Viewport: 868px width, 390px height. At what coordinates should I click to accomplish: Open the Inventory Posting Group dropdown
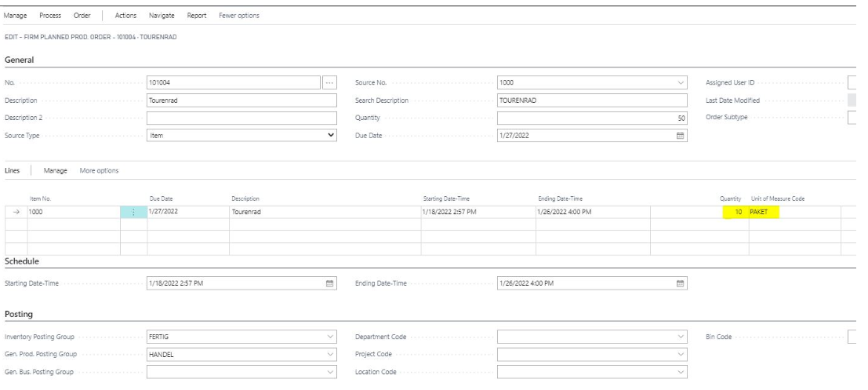click(330, 337)
